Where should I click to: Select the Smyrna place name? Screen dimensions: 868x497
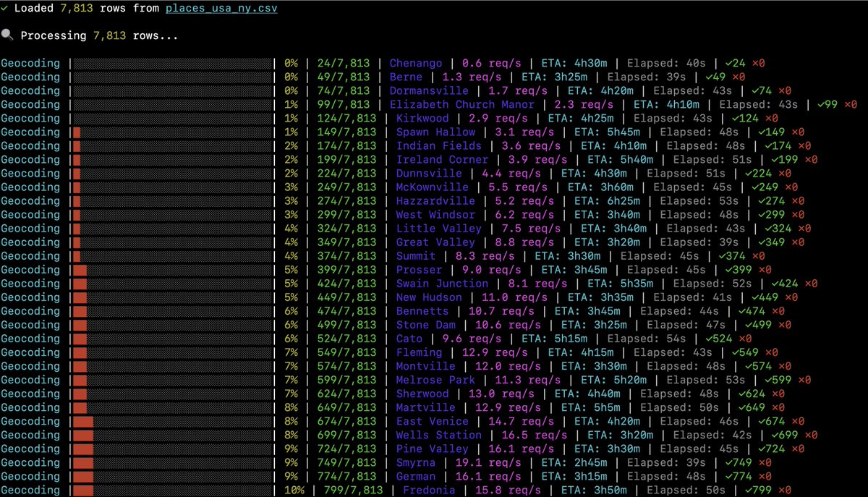[x=416, y=463]
